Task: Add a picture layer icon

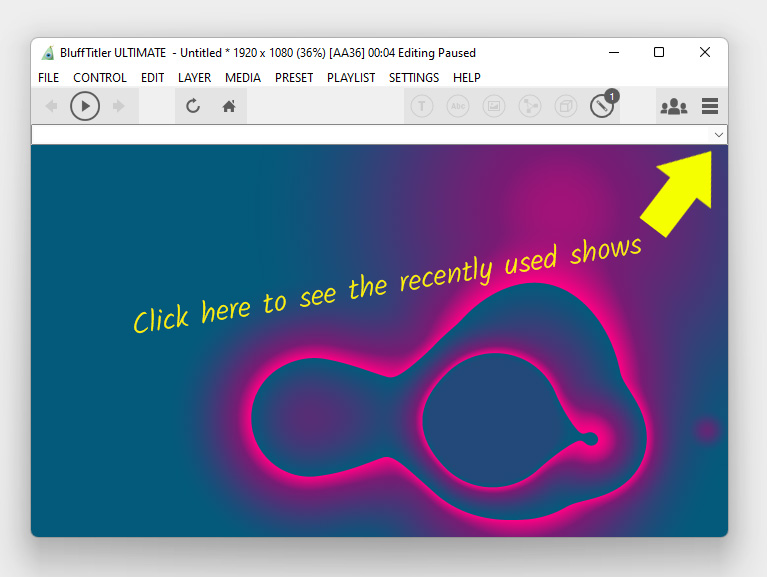Action: tap(494, 106)
